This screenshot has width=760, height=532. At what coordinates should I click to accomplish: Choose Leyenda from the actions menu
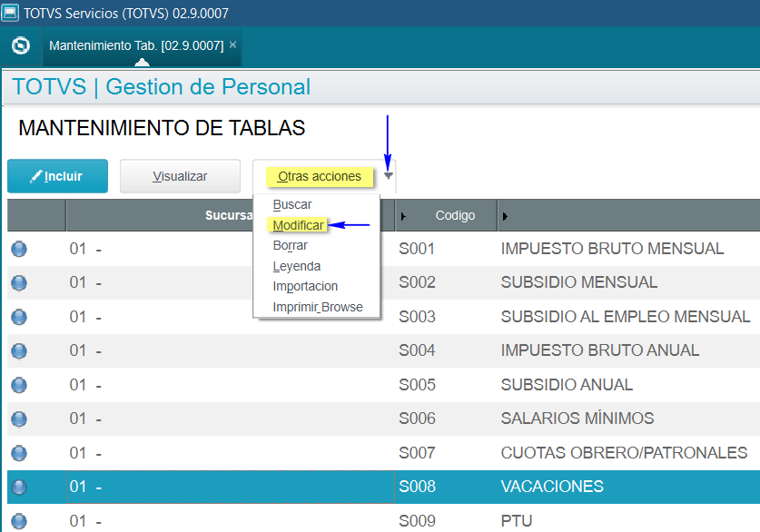click(x=297, y=266)
